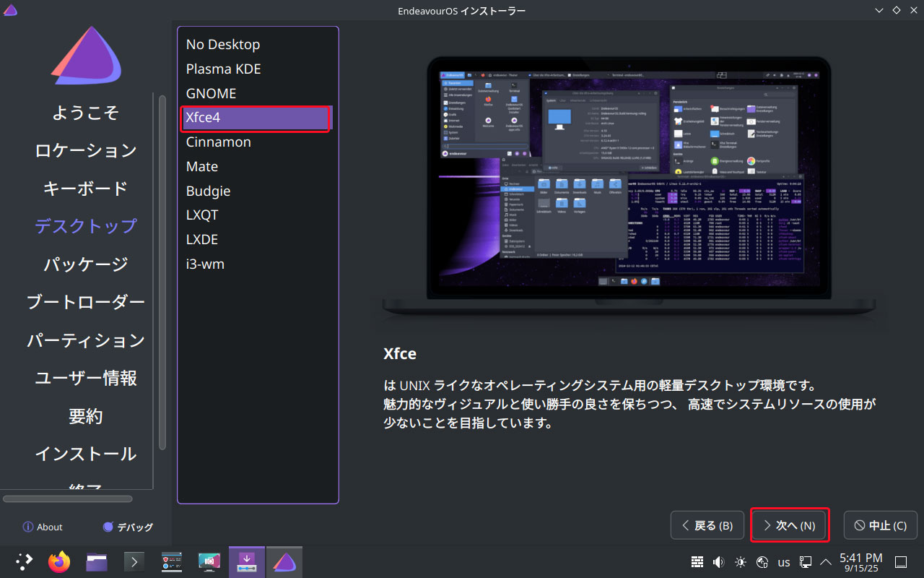Click the 次へ (N) button

click(789, 525)
